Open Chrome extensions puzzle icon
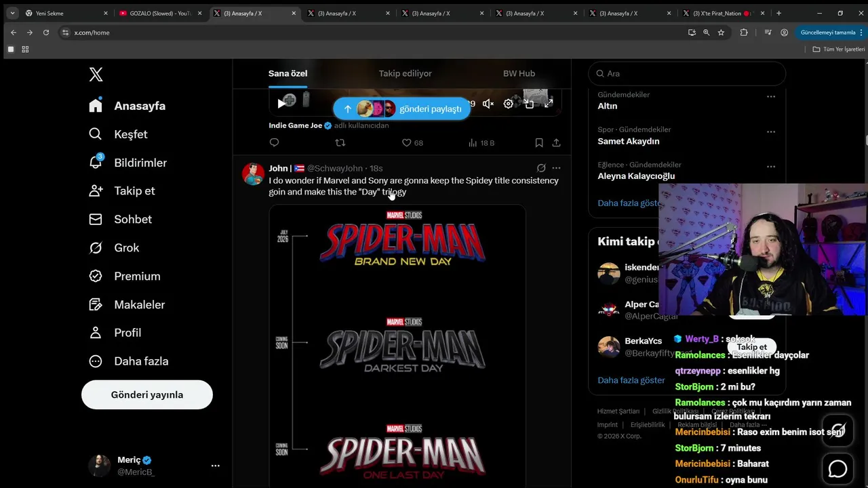 tap(744, 33)
